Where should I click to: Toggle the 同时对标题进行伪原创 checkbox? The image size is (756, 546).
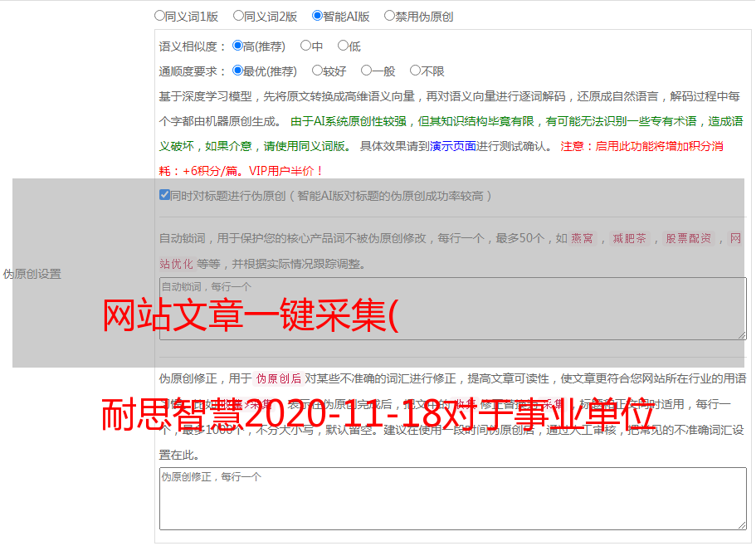click(164, 195)
